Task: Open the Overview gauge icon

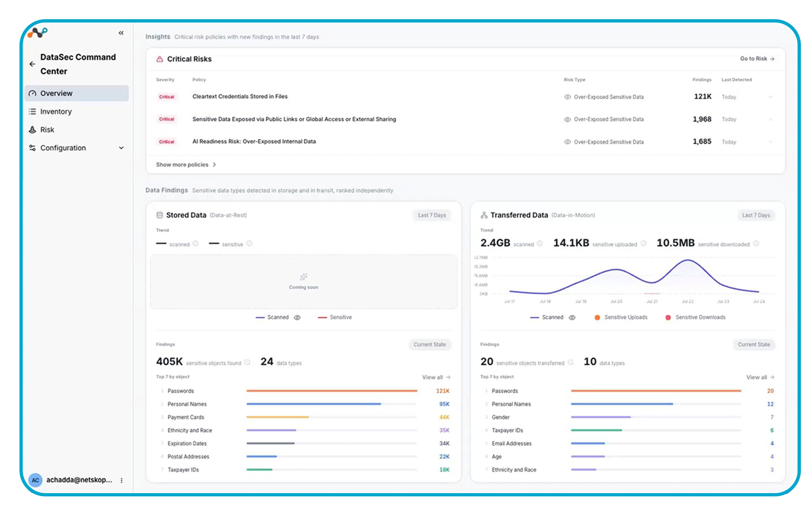Action: (32, 93)
